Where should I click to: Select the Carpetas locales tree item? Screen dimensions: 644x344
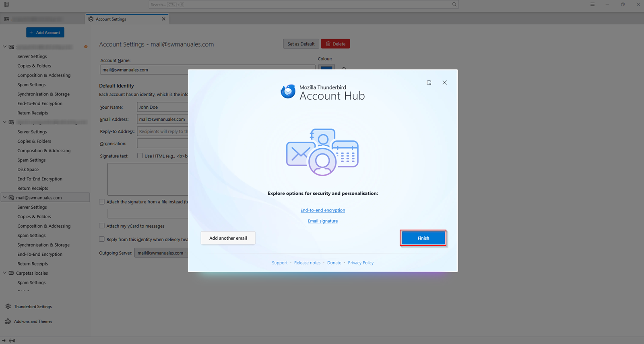pos(32,273)
